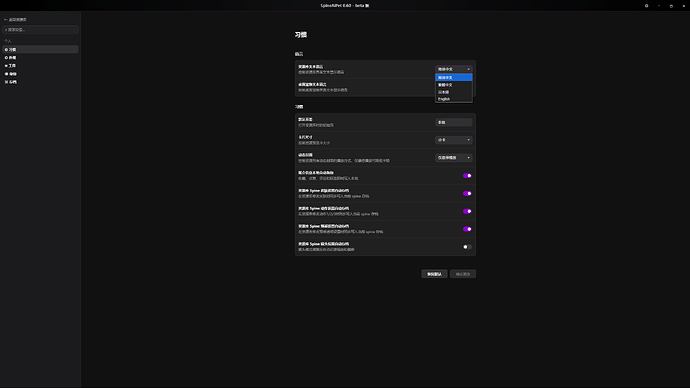Open the last sidebar settings item
This screenshot has width=690, height=388.
[40, 82]
